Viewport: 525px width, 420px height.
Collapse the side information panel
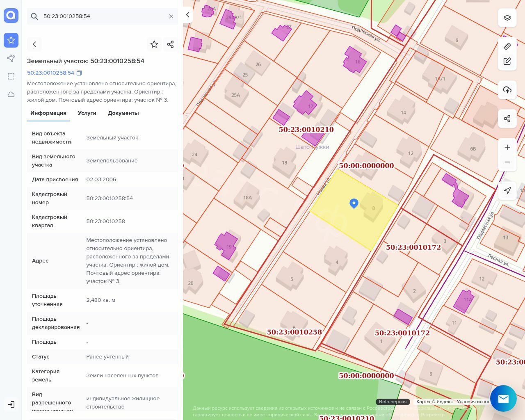point(187,15)
